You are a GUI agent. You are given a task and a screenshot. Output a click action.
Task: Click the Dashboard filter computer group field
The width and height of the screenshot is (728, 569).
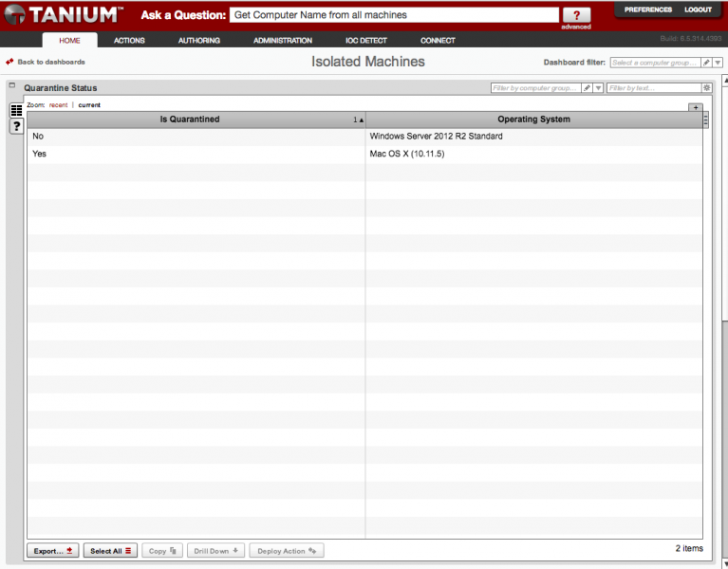point(655,63)
